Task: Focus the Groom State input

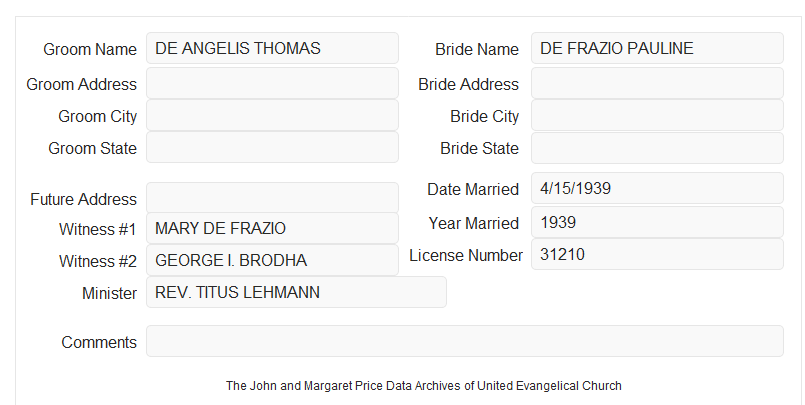Action: 272,147
